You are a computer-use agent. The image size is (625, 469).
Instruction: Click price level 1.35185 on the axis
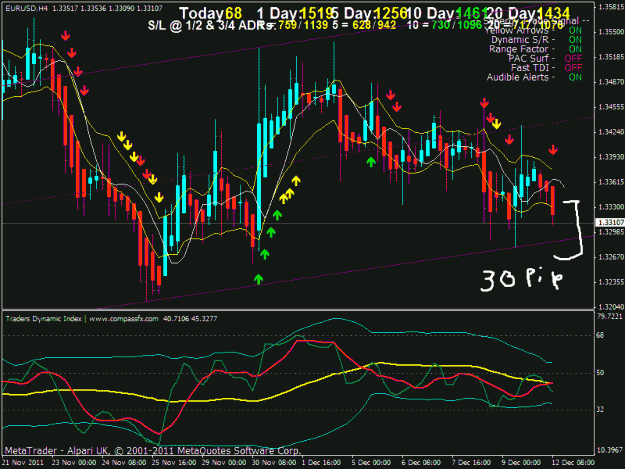(611, 57)
